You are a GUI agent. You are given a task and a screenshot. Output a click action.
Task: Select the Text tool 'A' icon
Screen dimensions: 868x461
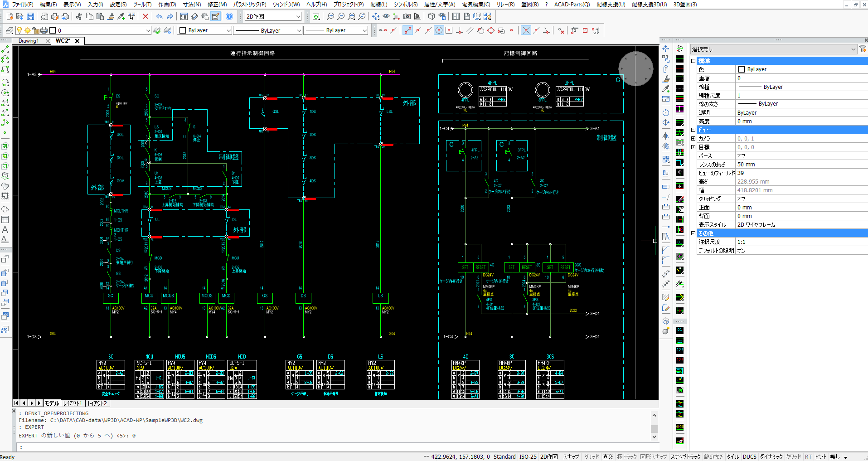[5, 229]
